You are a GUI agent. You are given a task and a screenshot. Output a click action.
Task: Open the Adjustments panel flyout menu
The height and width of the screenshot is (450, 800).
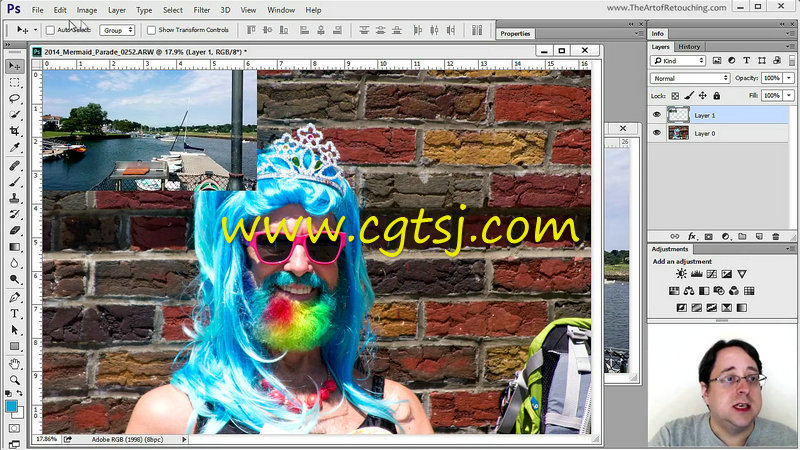click(791, 249)
